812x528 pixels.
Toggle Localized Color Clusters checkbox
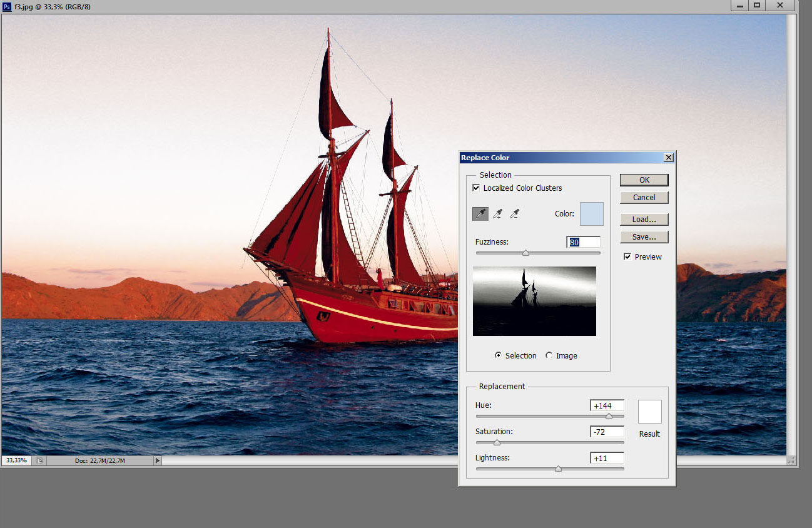476,188
